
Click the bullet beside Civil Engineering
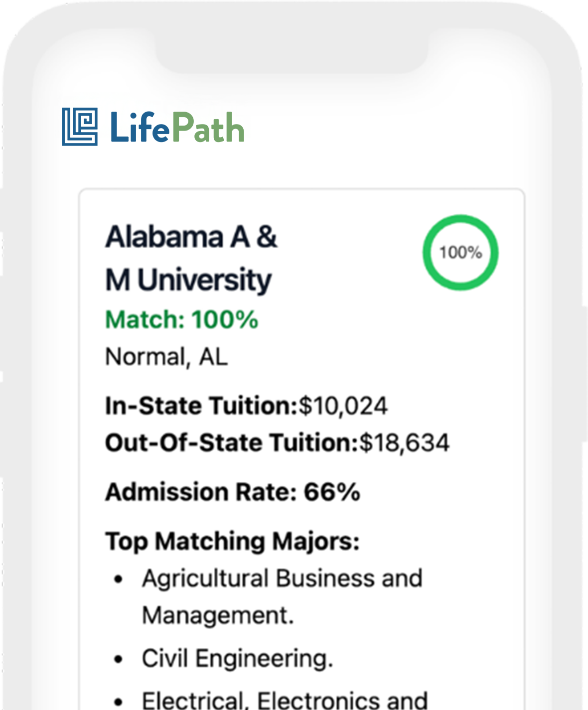pos(118,659)
